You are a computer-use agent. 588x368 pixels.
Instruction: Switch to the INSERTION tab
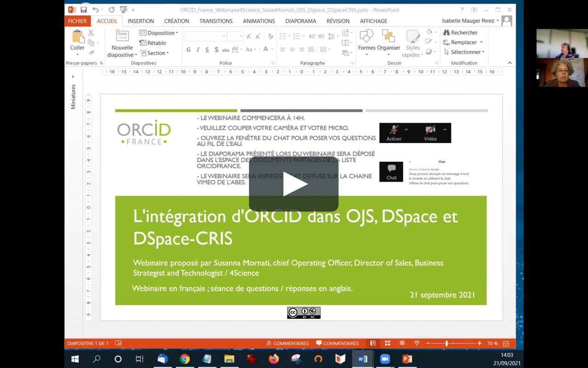(141, 21)
